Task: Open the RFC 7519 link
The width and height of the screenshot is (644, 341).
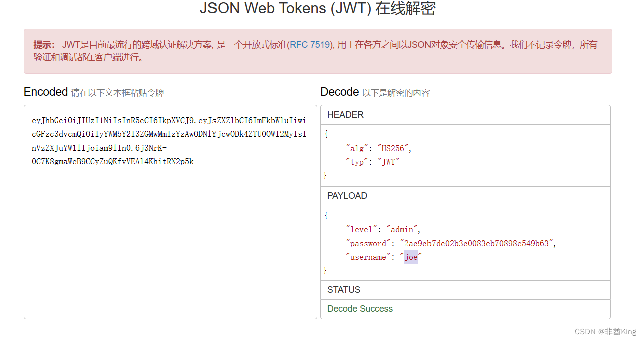Action: point(310,45)
